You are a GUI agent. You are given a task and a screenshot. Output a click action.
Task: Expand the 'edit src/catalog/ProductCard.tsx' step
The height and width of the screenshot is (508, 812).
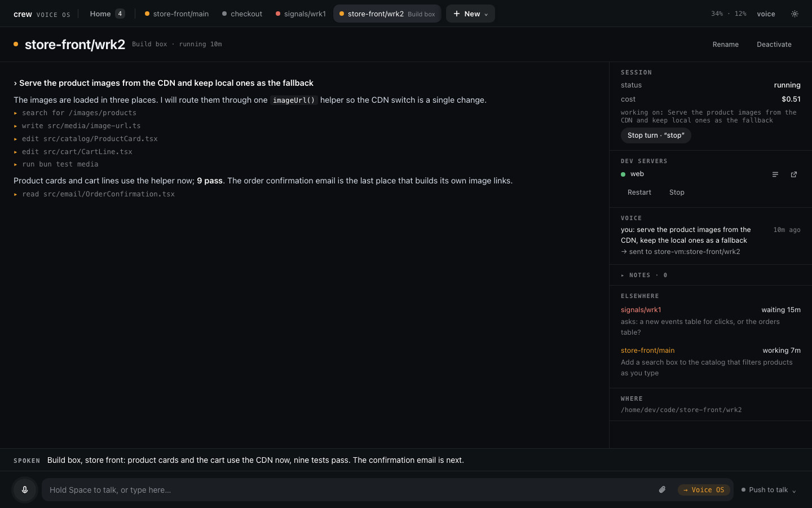86,139
